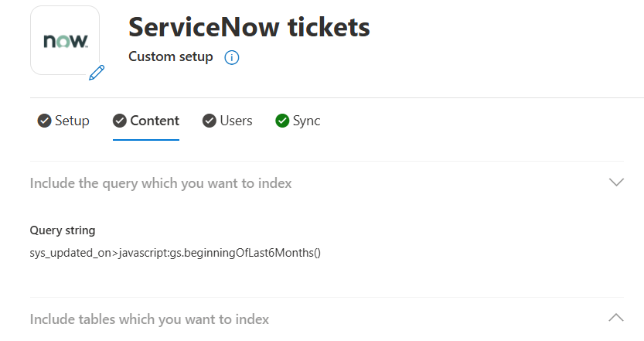The width and height of the screenshot is (644, 341).
Task: Open the Custom setup info icon
Action: pyautogui.click(x=232, y=57)
